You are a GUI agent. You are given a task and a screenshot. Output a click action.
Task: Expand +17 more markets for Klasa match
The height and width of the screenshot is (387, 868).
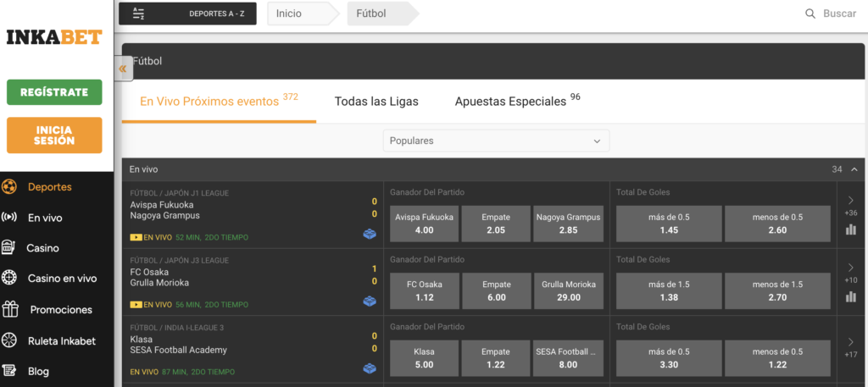(851, 348)
